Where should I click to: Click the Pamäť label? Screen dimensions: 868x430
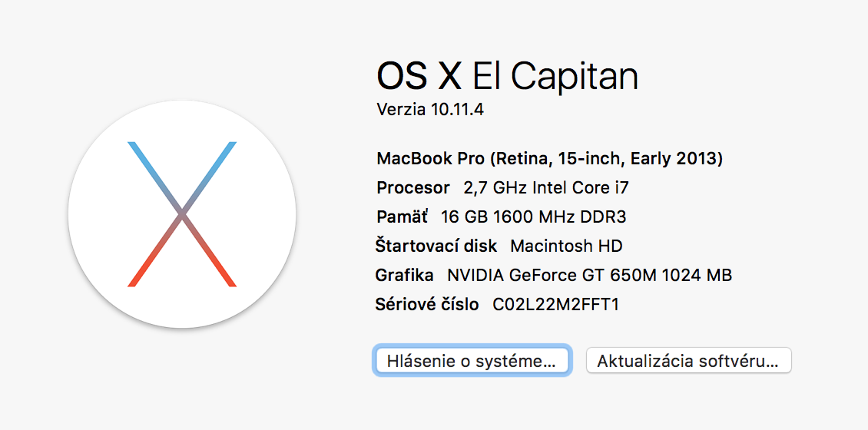click(x=402, y=217)
